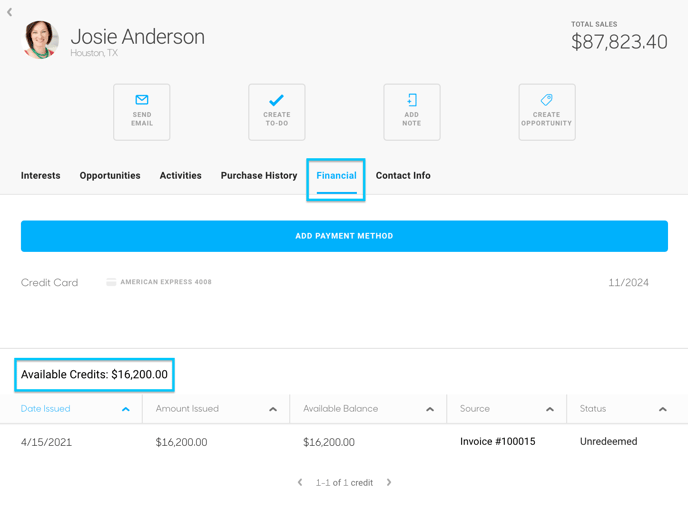This screenshot has height=518, width=688.
Task: Click the Add Payment Method button
Action: [x=344, y=236]
